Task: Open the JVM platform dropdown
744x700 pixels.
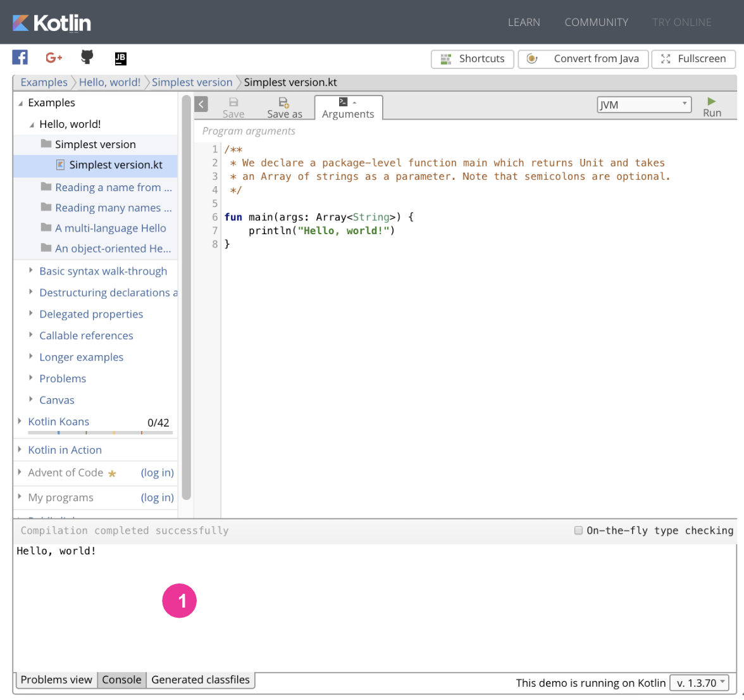Action: [x=644, y=104]
